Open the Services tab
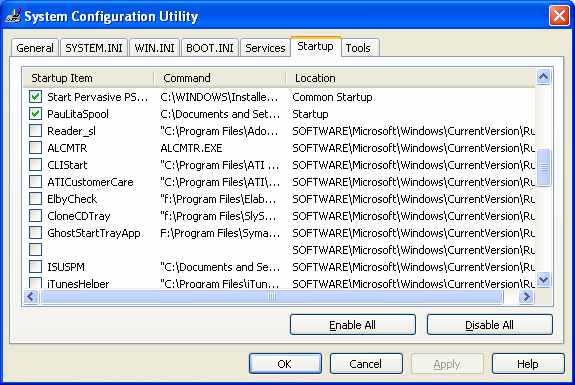Viewport: 575px width, 385px height. (265, 48)
